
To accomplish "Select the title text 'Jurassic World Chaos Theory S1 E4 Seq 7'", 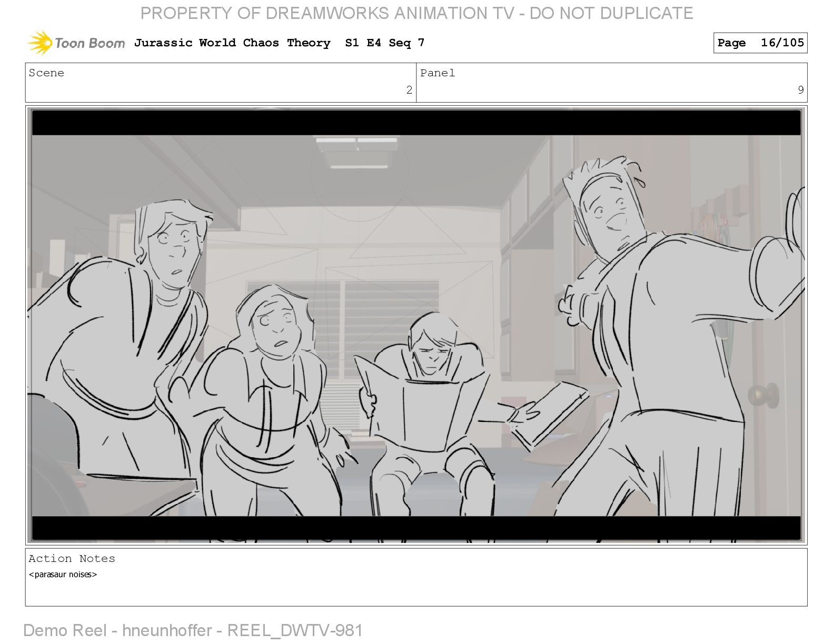I will click(279, 43).
